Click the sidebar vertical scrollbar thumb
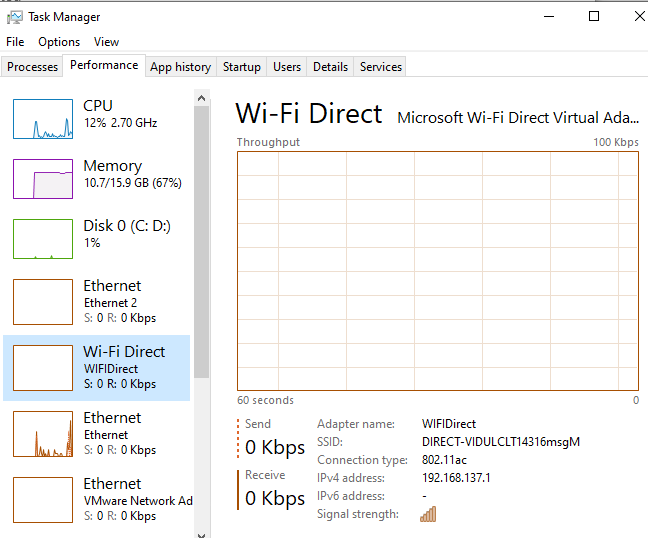 [x=202, y=242]
